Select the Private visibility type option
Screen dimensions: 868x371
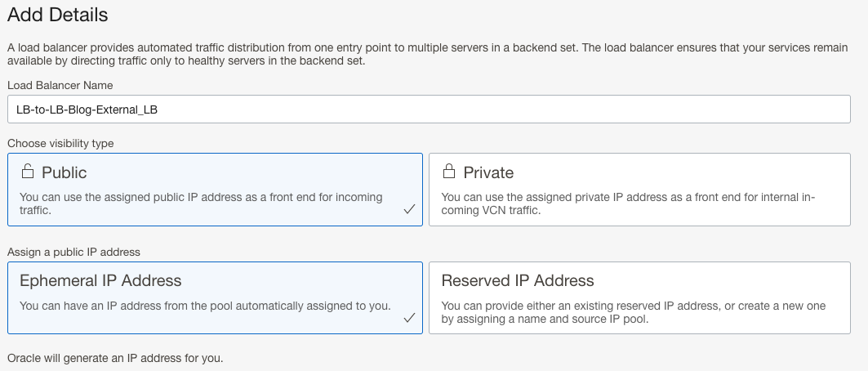tap(639, 190)
